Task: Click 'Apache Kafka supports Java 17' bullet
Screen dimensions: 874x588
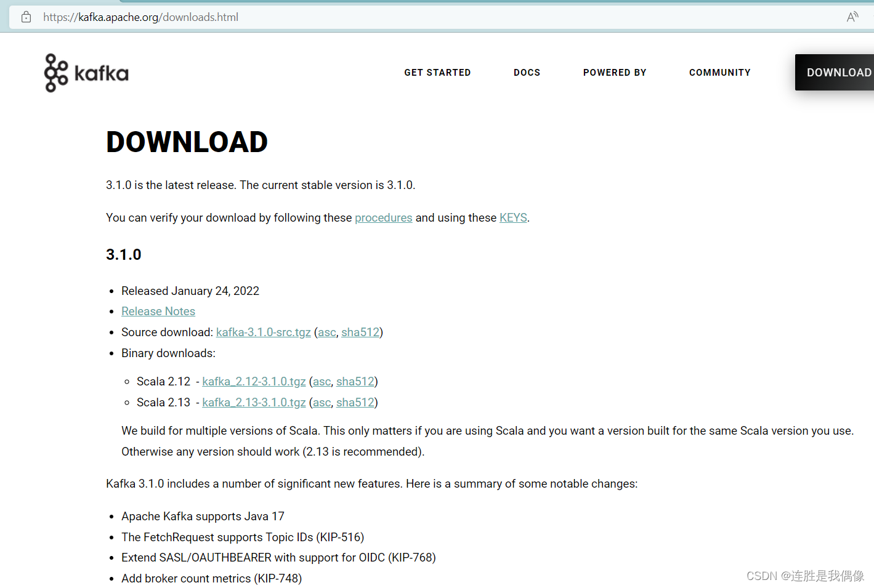Action: (203, 517)
